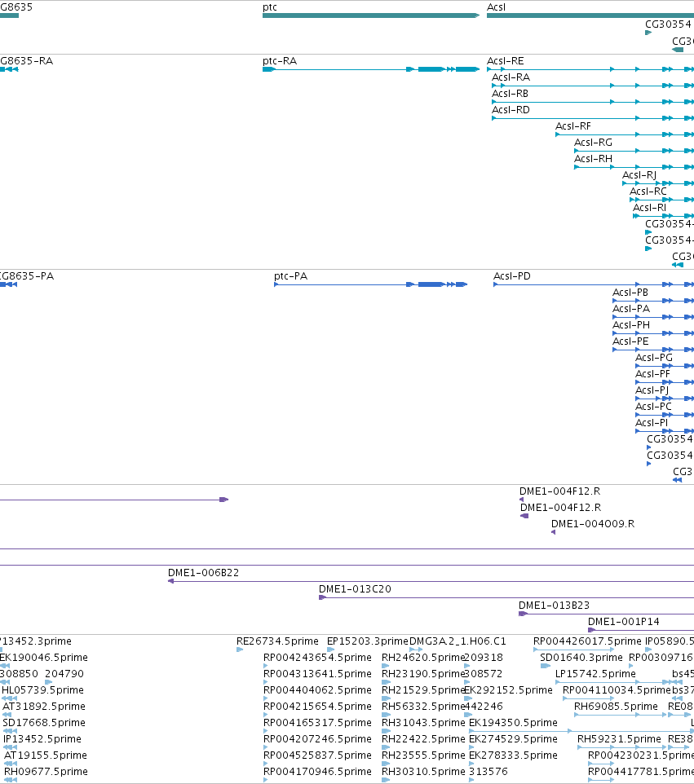Click the DME1-004O09.R clone label

tap(593, 523)
